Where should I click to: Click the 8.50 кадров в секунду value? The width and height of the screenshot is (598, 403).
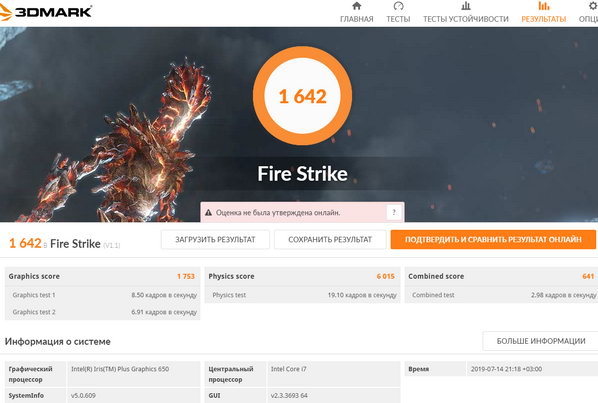coord(164,295)
